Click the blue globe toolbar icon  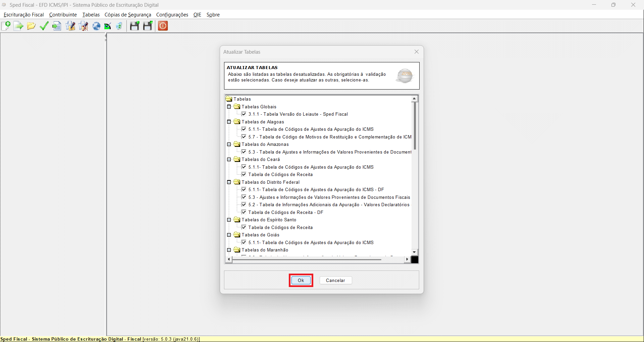[x=96, y=26]
